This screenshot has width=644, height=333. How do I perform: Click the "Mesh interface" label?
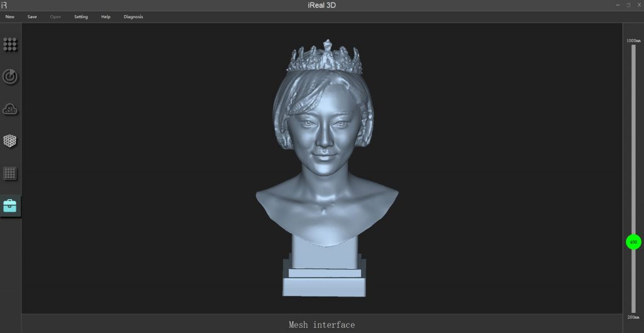coord(321,325)
